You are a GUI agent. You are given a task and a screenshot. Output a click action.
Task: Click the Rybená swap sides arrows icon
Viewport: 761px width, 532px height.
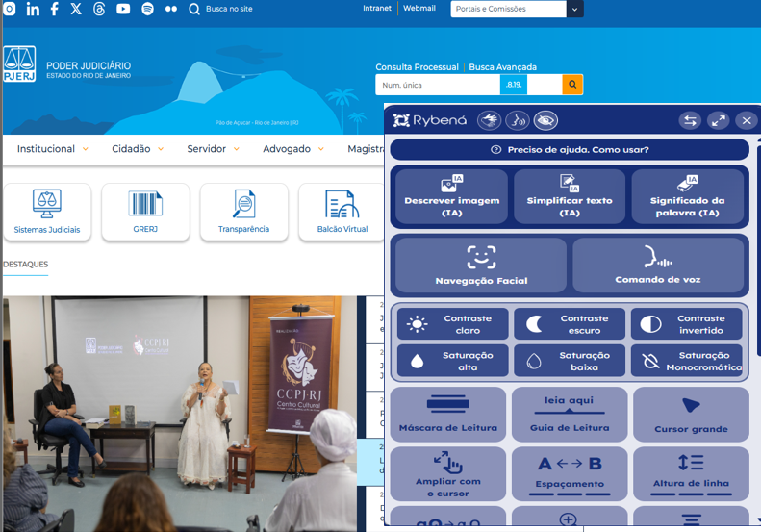(690, 120)
